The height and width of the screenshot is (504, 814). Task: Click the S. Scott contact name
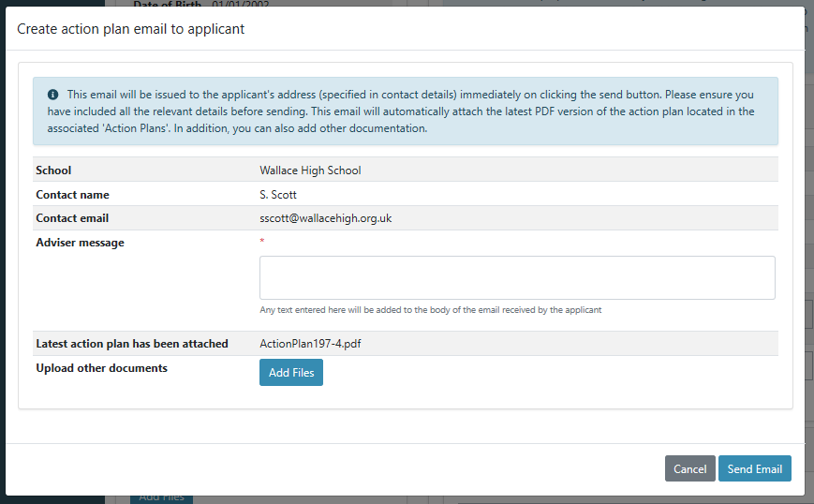click(276, 195)
